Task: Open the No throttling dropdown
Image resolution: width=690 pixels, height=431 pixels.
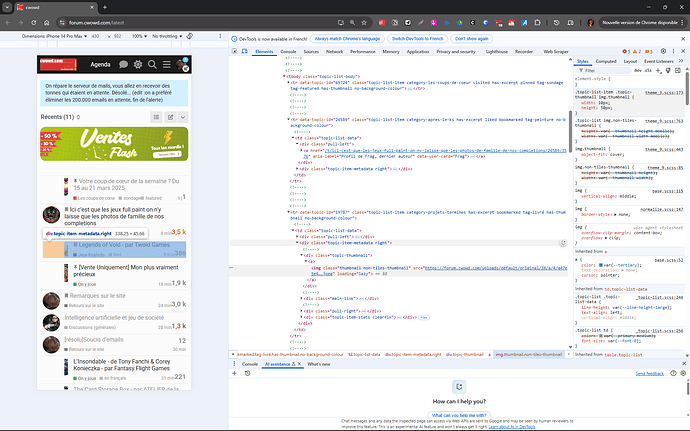Action: (167, 36)
